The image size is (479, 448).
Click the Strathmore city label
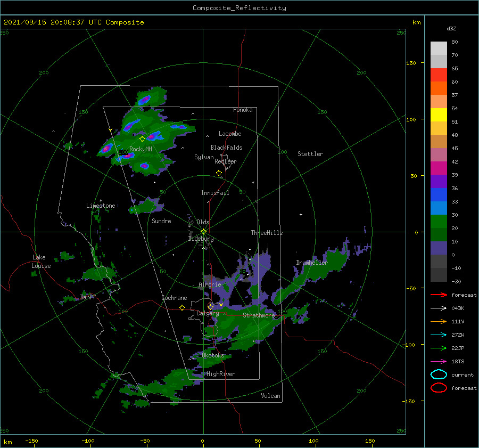coord(259,315)
